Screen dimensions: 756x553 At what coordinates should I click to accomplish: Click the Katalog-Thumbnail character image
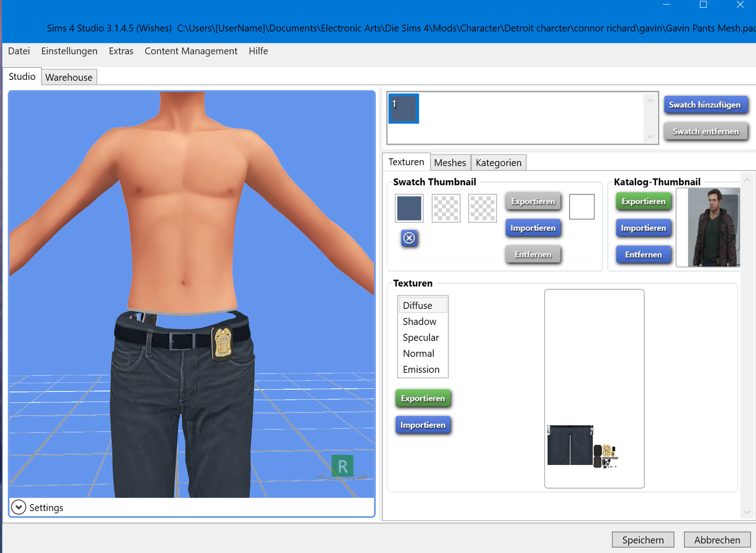click(708, 227)
